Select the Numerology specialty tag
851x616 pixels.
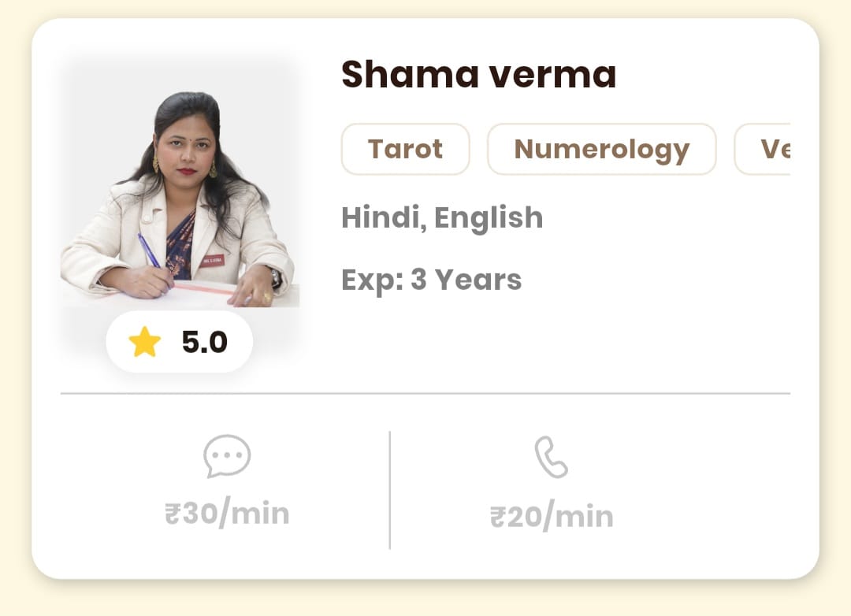click(601, 149)
